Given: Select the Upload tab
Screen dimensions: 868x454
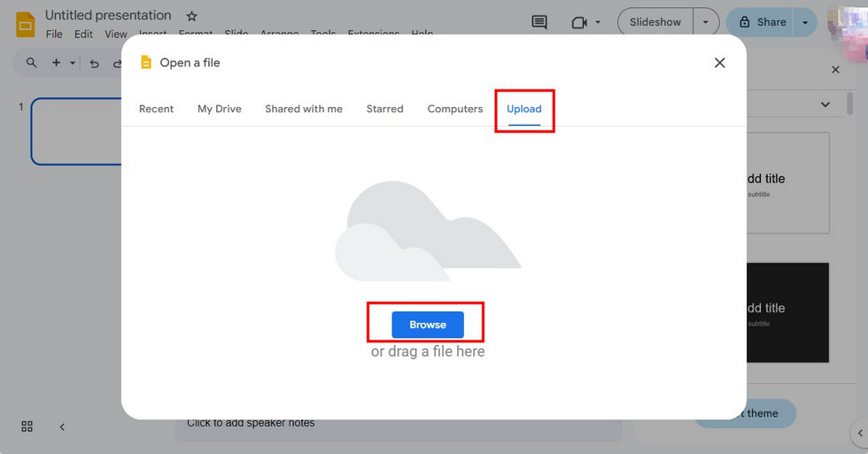Looking at the screenshot, I should pyautogui.click(x=524, y=109).
